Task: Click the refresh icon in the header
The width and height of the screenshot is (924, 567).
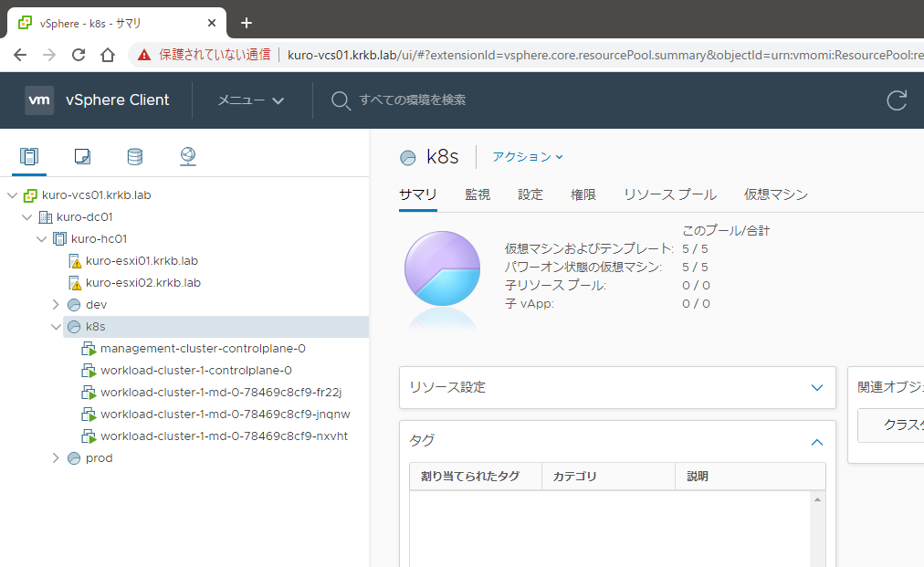Action: [x=897, y=100]
